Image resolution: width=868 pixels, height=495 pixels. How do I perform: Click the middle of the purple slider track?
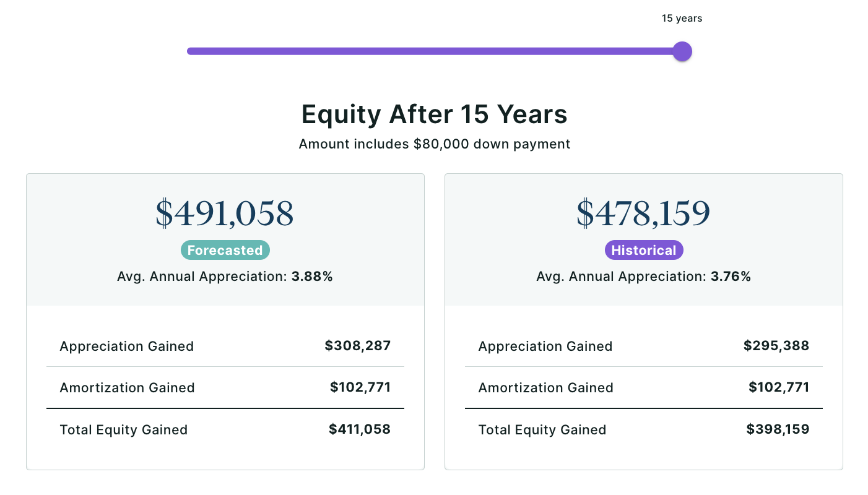coord(434,51)
